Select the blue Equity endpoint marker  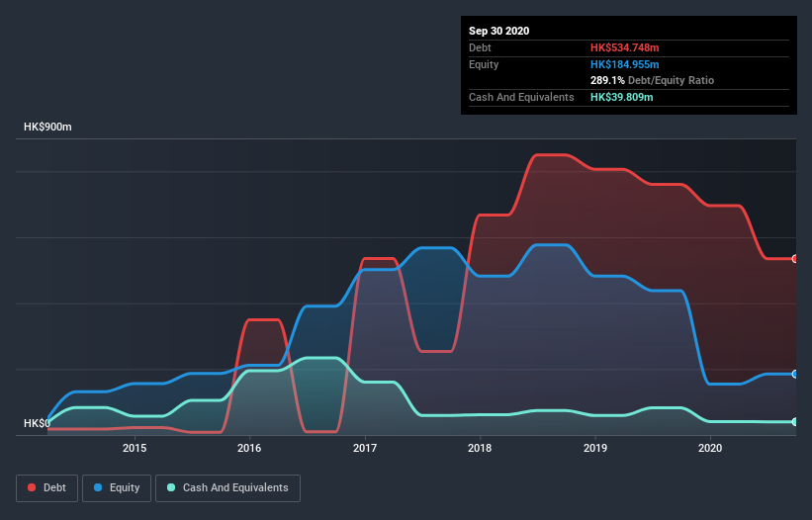click(795, 374)
